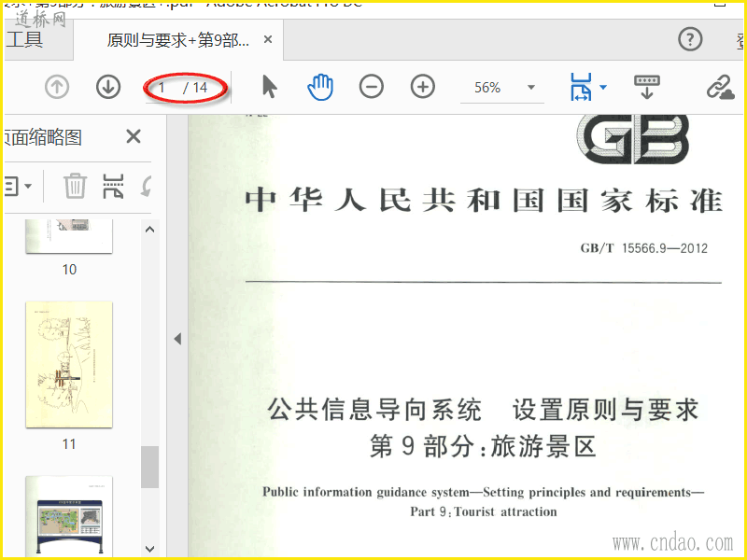
Task: Click the page 10 number label
Action: click(69, 270)
